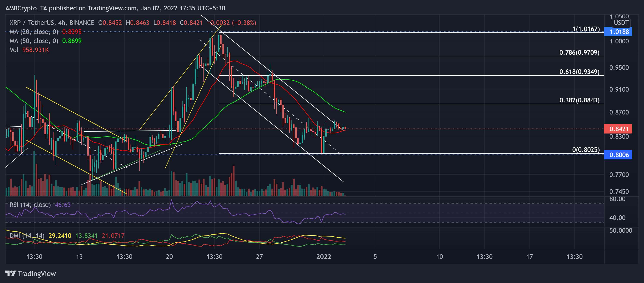Click the 0.8699 MA50 value
Image resolution: width=644 pixels, height=283 pixels.
coord(72,41)
